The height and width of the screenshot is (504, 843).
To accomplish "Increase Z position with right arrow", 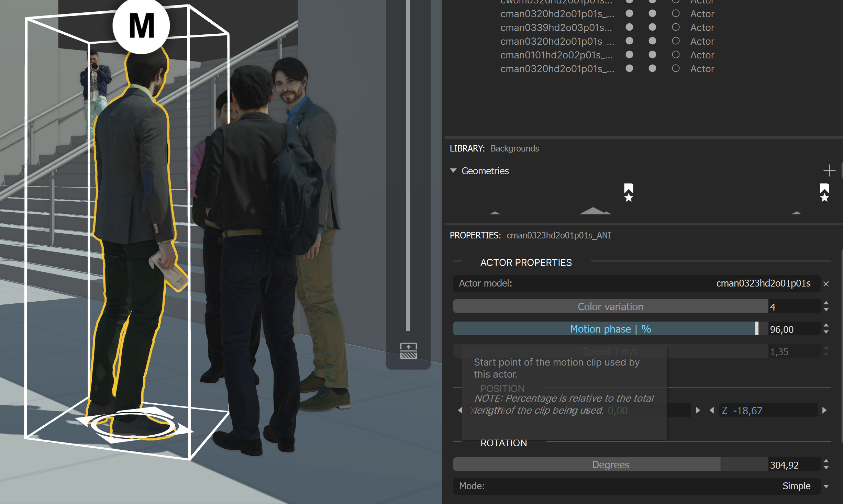I will [824, 410].
